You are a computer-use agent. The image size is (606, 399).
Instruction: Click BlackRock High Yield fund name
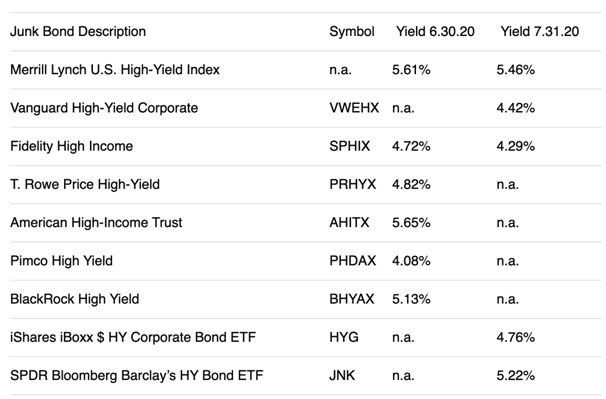click(x=75, y=299)
